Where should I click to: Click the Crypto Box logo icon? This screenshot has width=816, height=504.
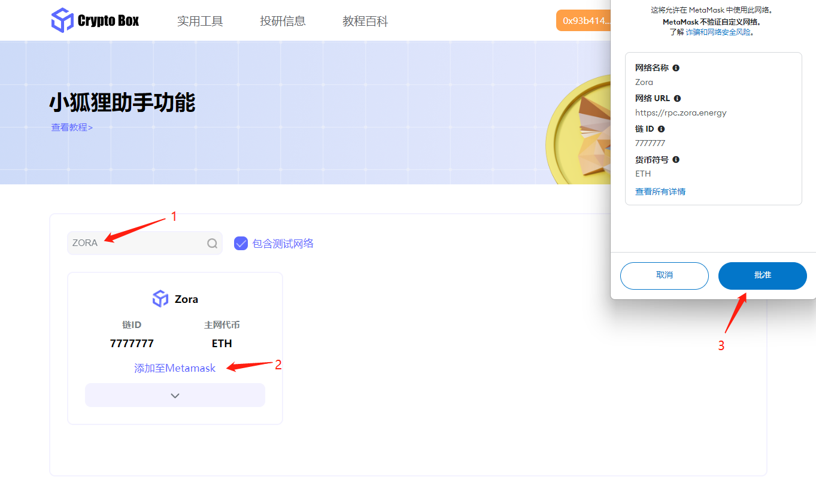[62, 21]
